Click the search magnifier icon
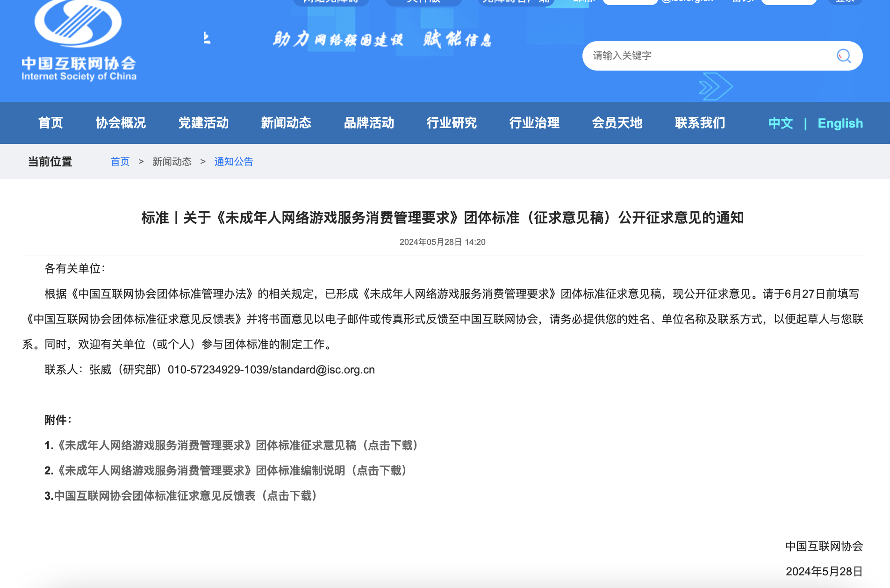 click(843, 56)
